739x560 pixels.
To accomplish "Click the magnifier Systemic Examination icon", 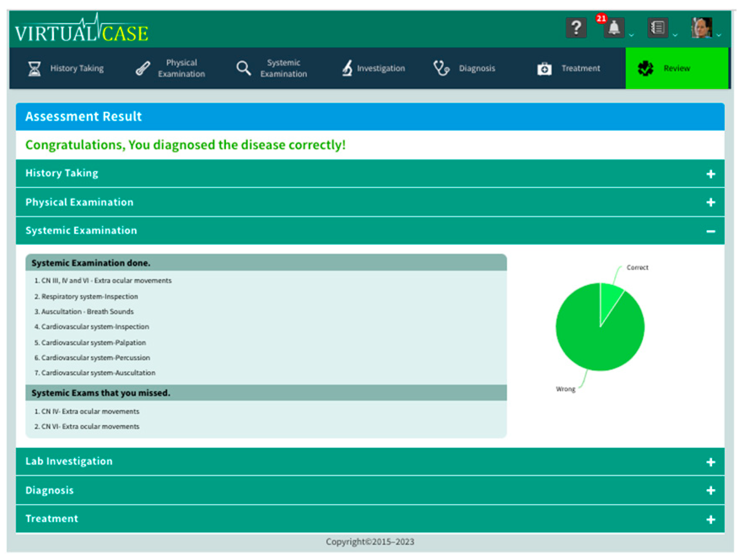I will (x=243, y=68).
